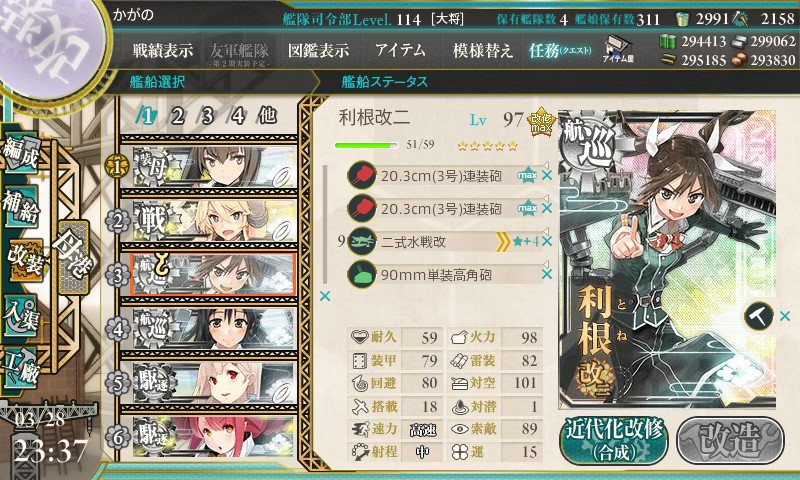Select the pink-haired destroyer in slot 6
This screenshot has height=480, width=800.
[214, 437]
